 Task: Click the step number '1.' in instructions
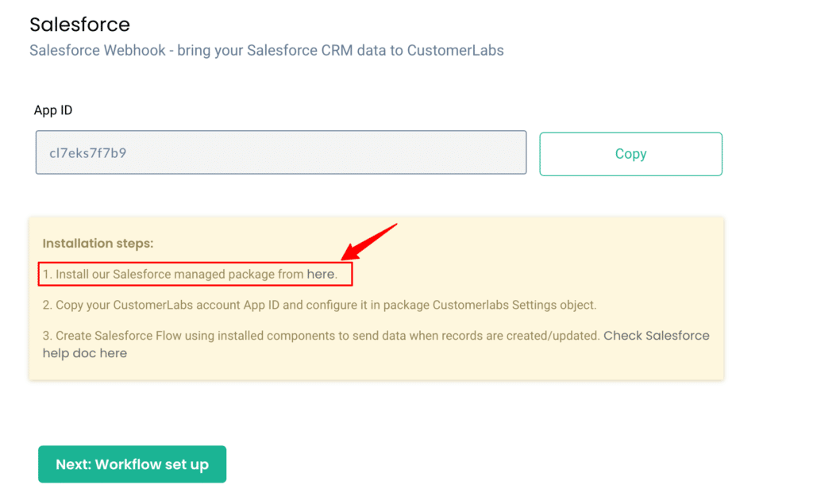[x=48, y=275]
